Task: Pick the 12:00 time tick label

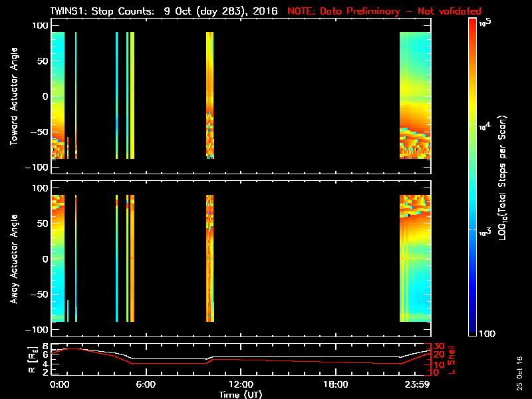Action: 241,385
